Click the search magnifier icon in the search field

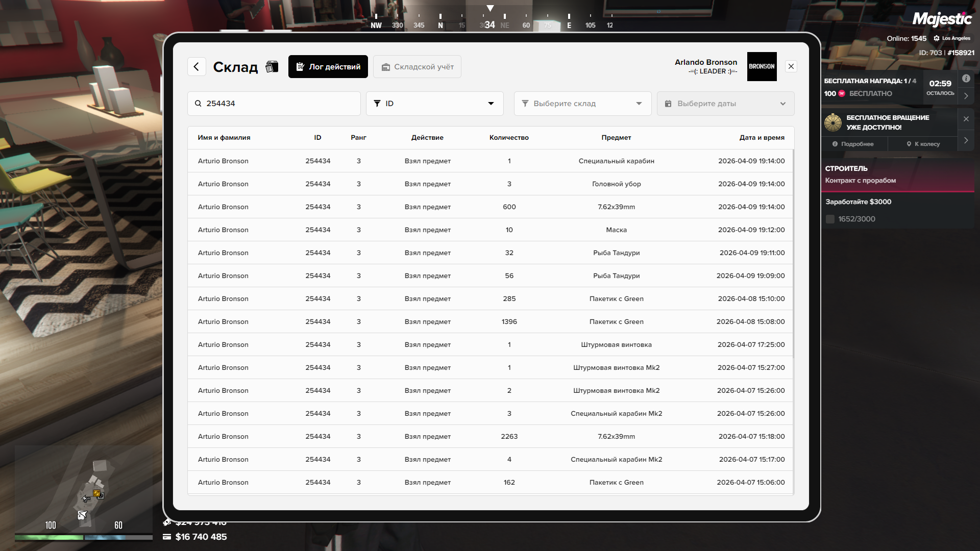coord(198,104)
